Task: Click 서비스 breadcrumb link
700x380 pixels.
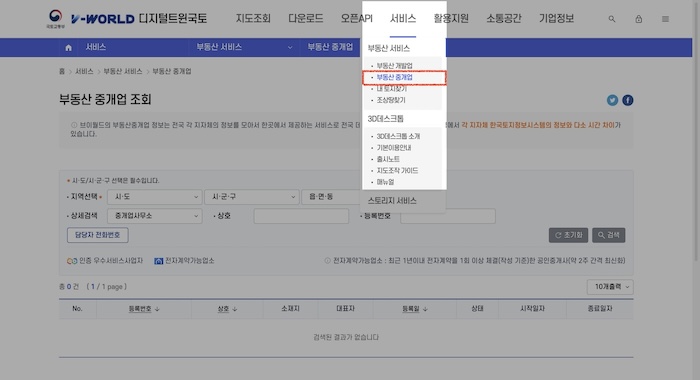Action: tap(84, 71)
